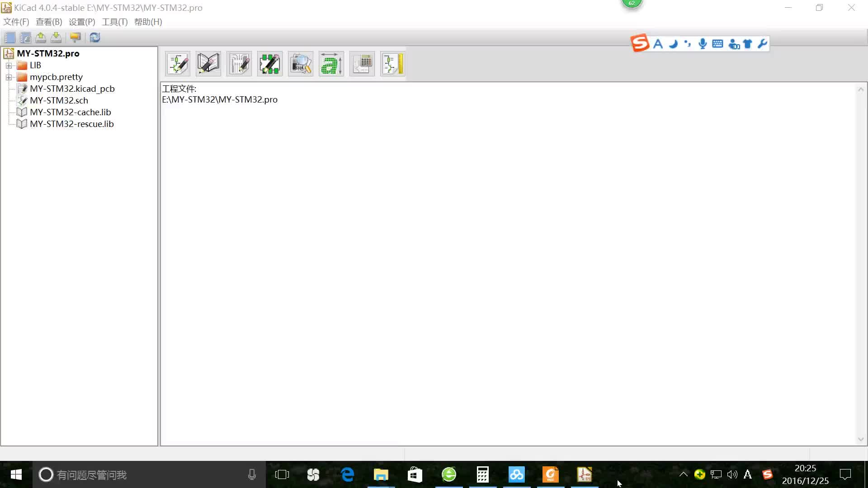Screen dimensions: 868x488
Task: Open volume control tray icon
Action: click(x=732, y=474)
